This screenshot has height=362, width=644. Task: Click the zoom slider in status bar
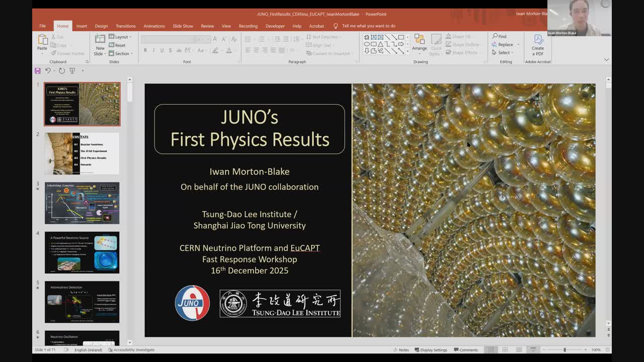[x=565, y=350]
